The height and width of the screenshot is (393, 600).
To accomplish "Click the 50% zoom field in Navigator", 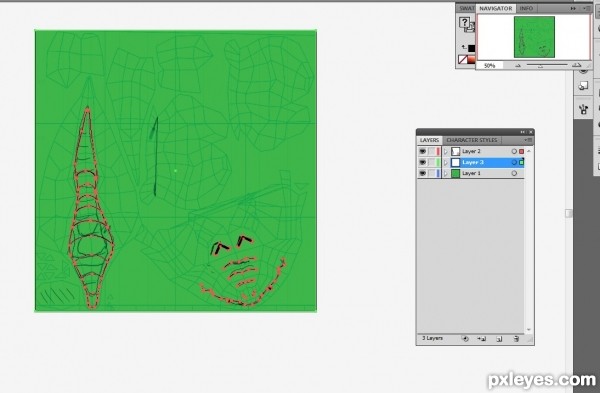I will pyautogui.click(x=489, y=66).
